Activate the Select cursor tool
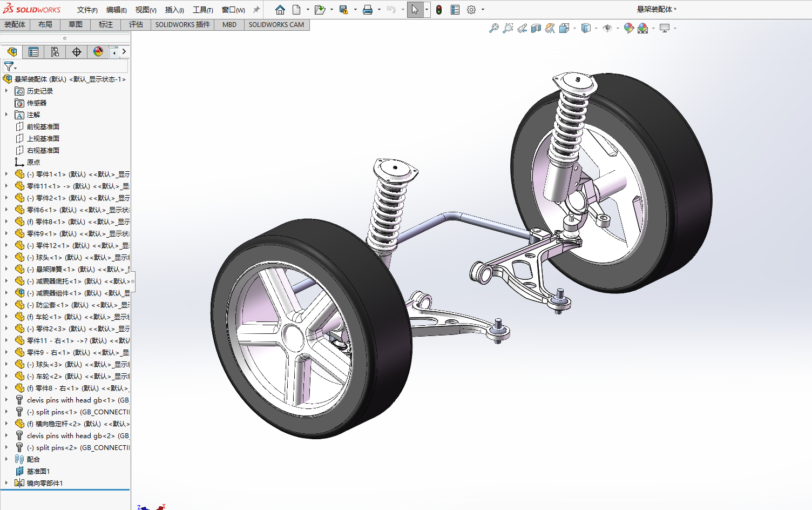Image resolution: width=812 pixels, height=510 pixels. (415, 10)
